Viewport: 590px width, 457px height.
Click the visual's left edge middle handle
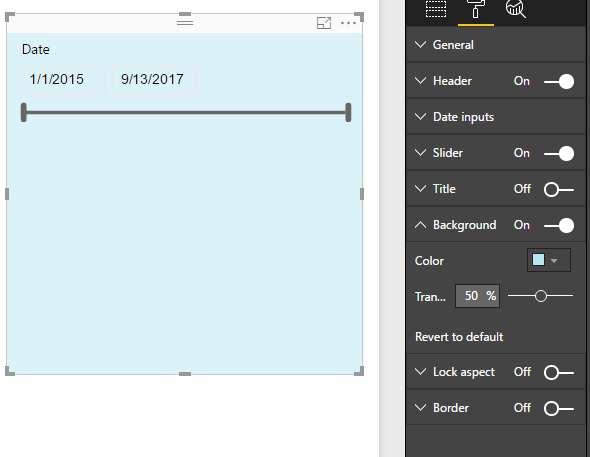coord(7,194)
